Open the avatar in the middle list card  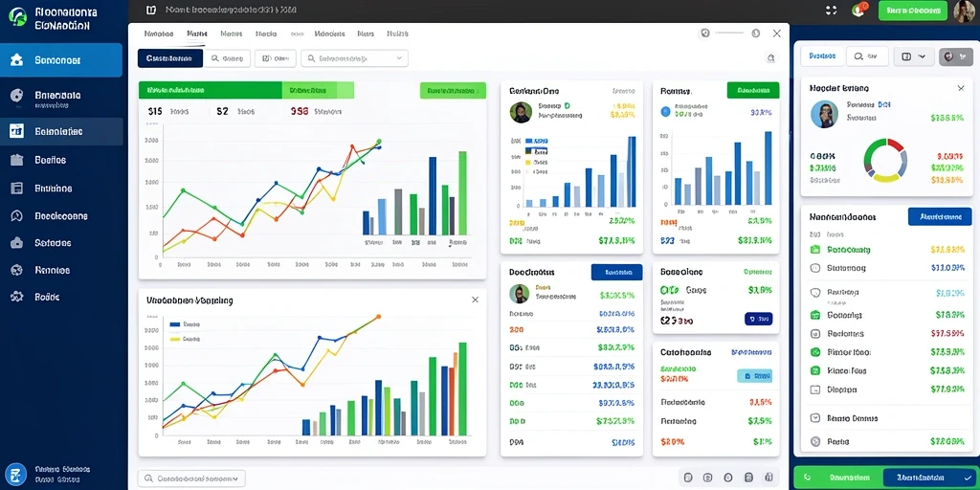pos(520,294)
